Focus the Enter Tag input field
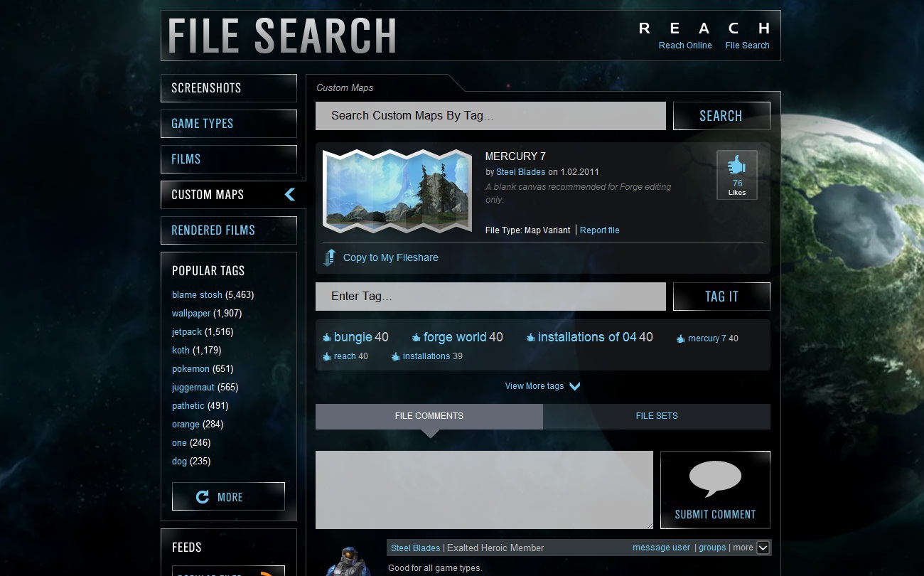Screen dimensions: 924x576 (x=490, y=297)
